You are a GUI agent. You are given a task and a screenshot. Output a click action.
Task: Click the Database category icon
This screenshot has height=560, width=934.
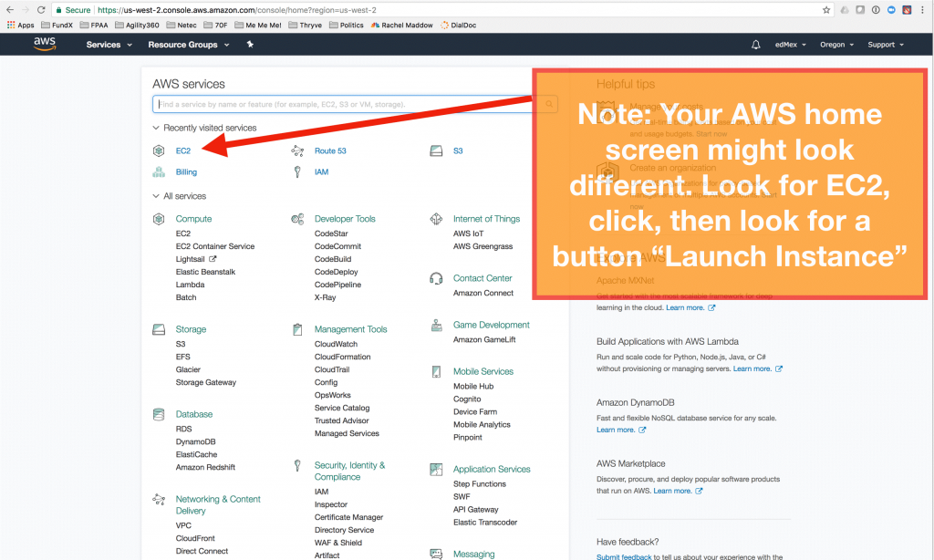coord(159,415)
